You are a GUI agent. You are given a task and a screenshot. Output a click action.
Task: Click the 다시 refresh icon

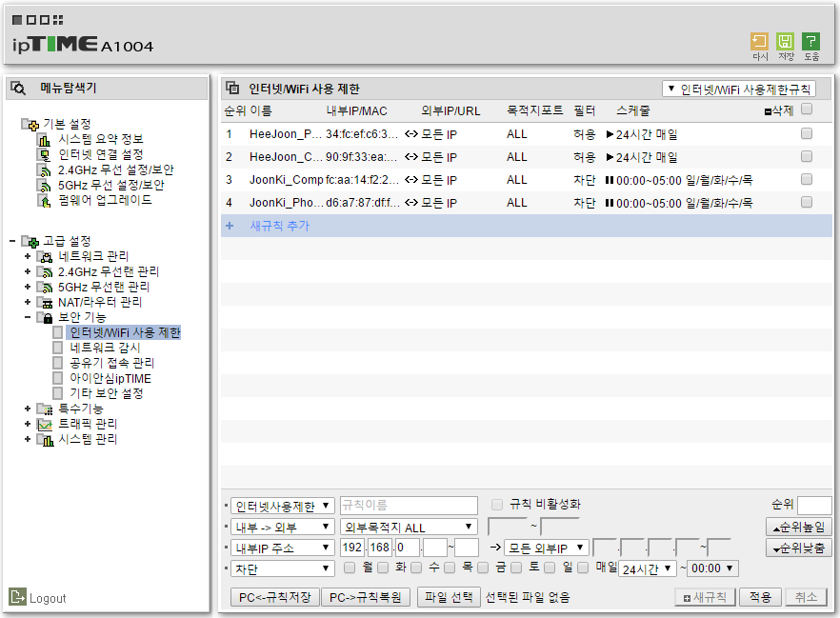[759, 42]
